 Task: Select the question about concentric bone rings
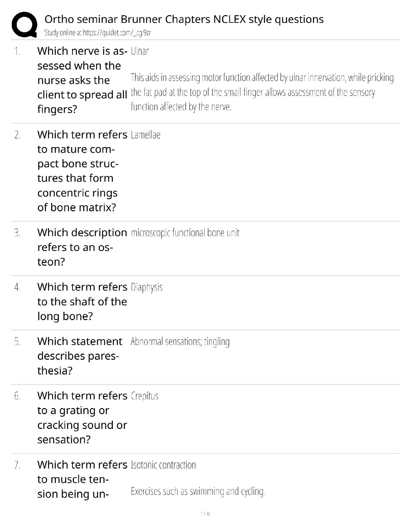click(82, 171)
